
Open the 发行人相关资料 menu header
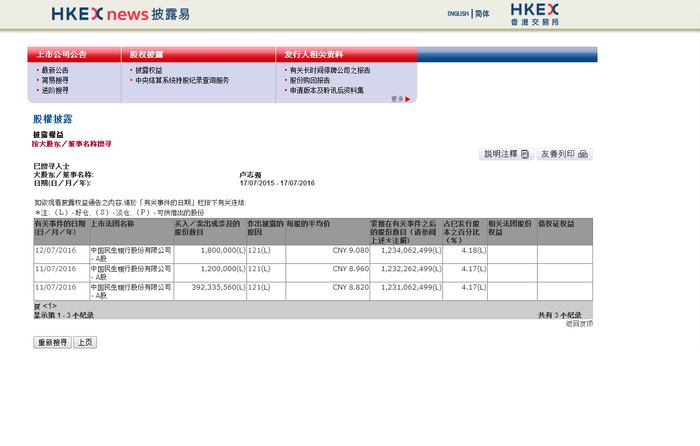click(x=313, y=54)
